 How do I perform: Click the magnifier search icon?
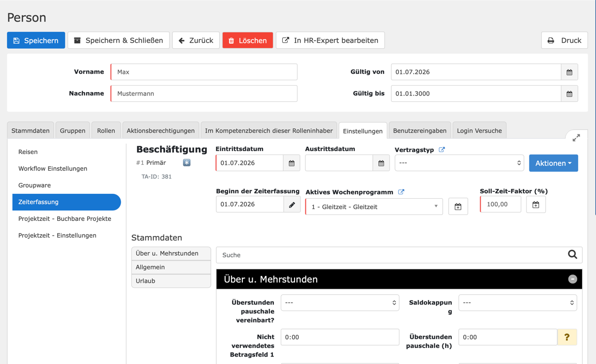pyautogui.click(x=572, y=254)
